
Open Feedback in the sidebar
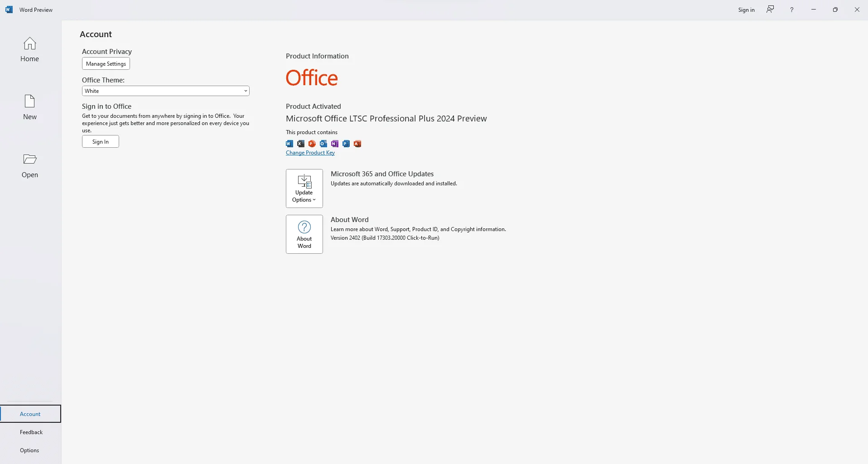[x=31, y=432]
